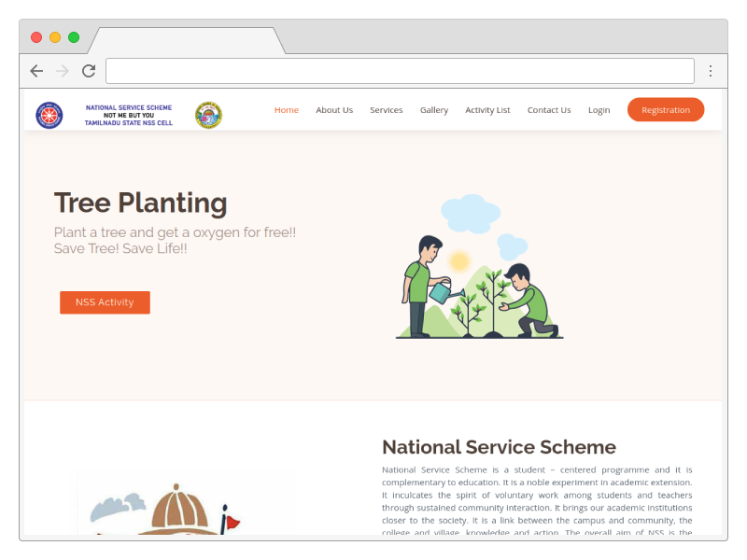Click the orange Registration button

coord(666,109)
